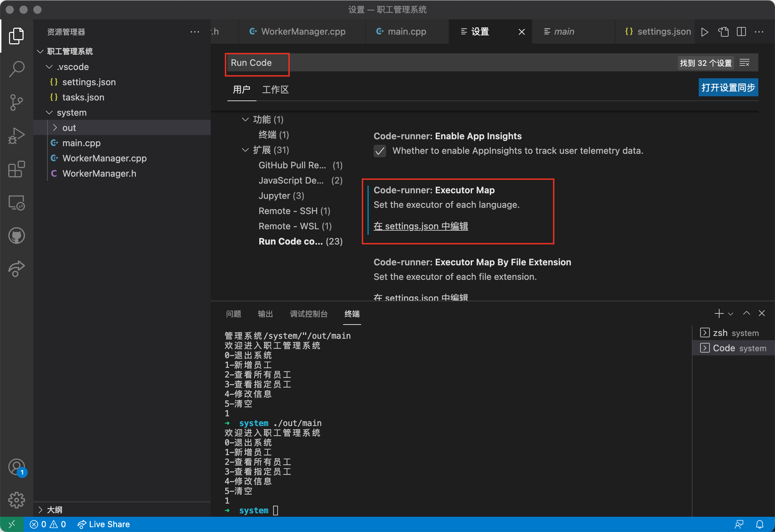This screenshot has width=775, height=532.
Task: Switch to the WorkerManager.cpp tab
Action: click(x=302, y=32)
